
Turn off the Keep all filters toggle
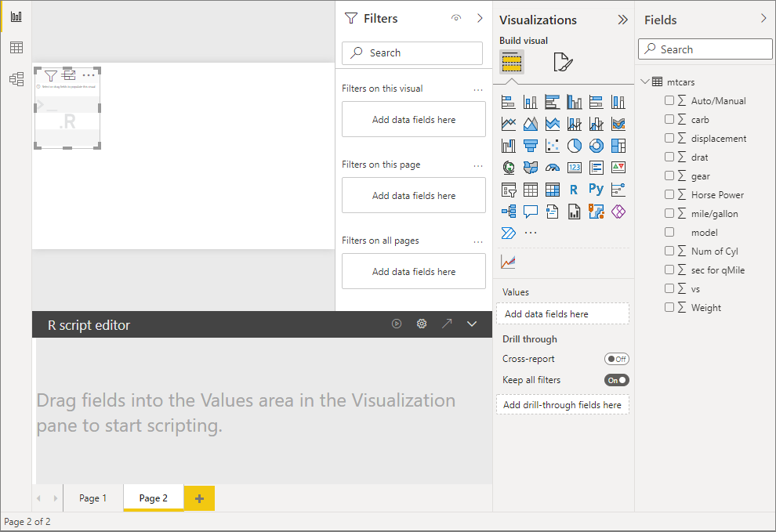617,379
